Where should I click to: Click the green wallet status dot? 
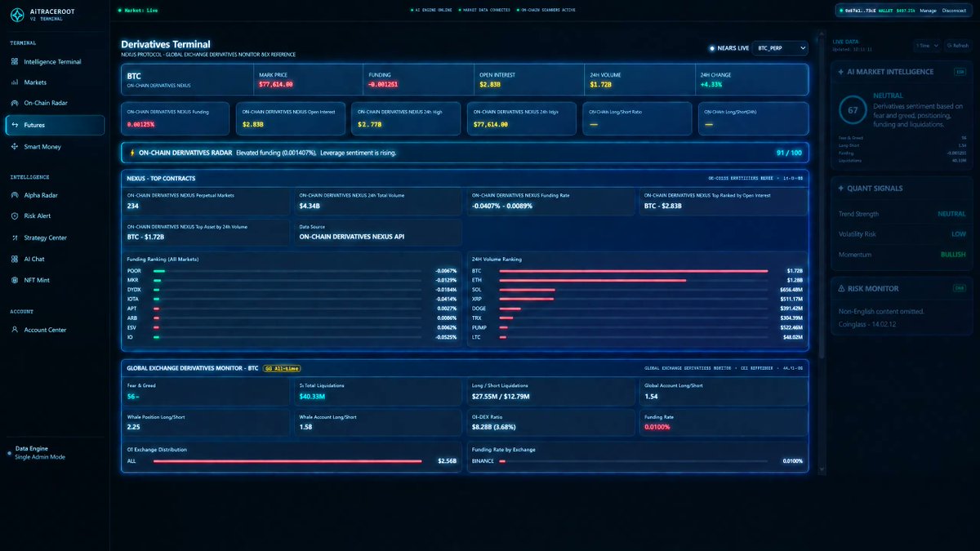(840, 11)
